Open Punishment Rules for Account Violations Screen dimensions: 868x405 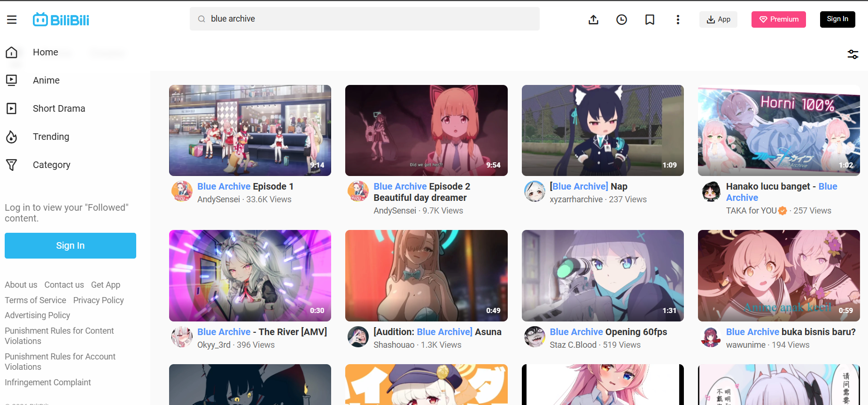pyautogui.click(x=60, y=362)
